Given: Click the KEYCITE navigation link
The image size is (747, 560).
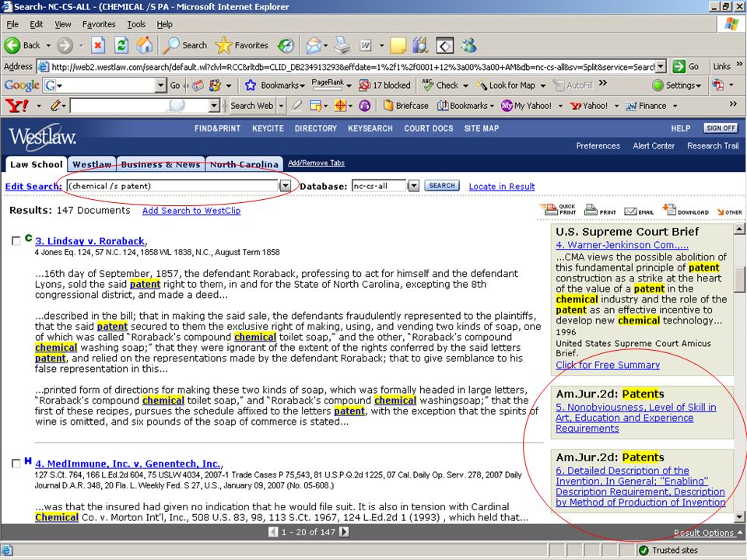Looking at the screenshot, I should pos(268,128).
